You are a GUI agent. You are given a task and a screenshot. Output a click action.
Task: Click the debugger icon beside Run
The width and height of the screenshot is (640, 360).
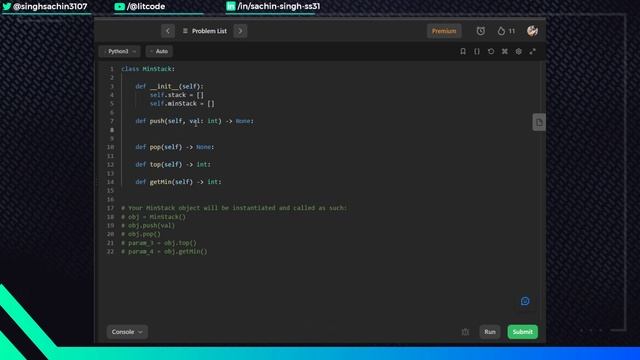(x=465, y=332)
